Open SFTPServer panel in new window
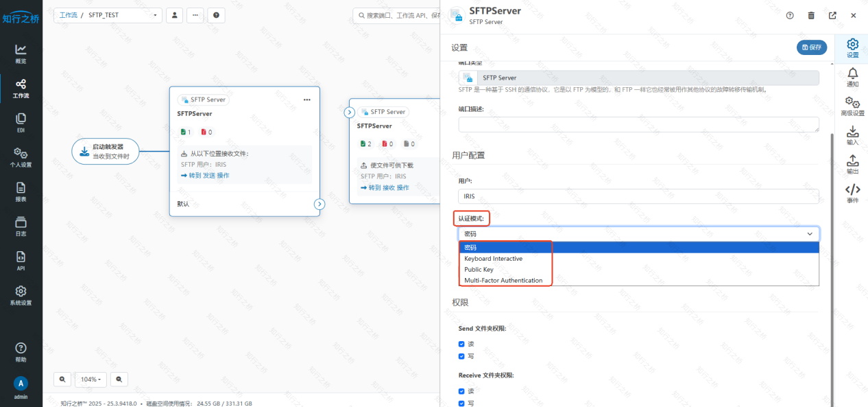868x407 pixels. click(832, 15)
